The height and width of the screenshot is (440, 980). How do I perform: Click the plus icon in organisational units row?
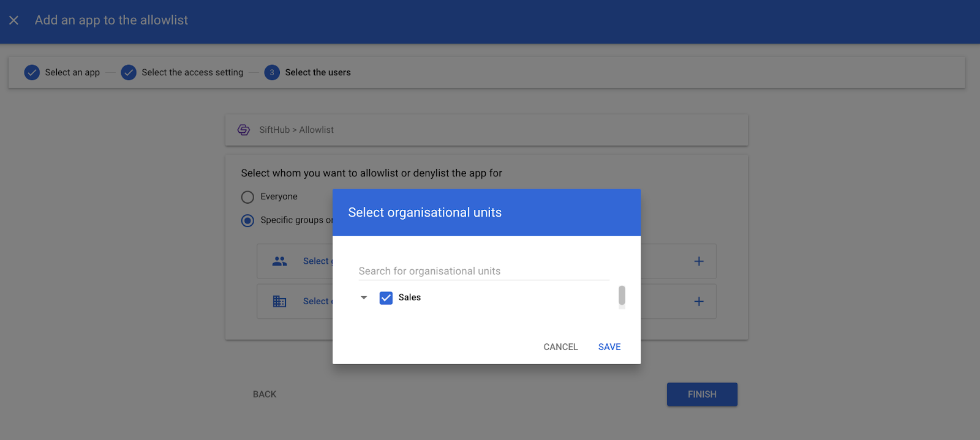(698, 301)
